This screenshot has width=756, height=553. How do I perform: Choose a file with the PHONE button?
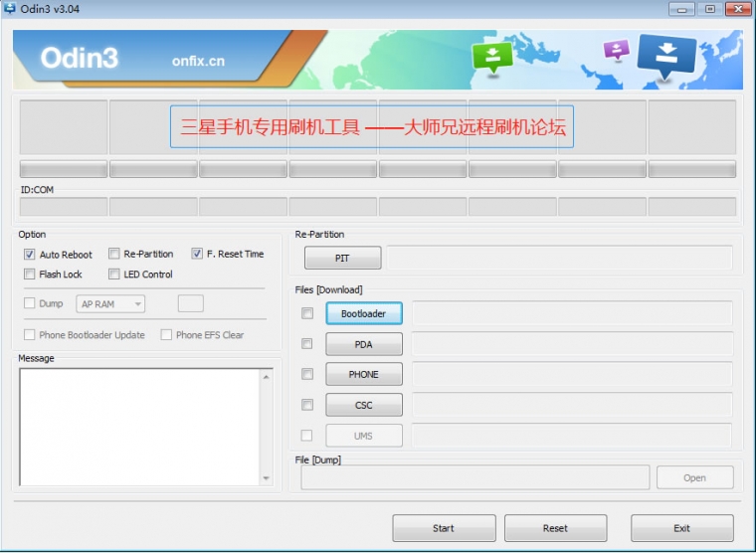(363, 375)
